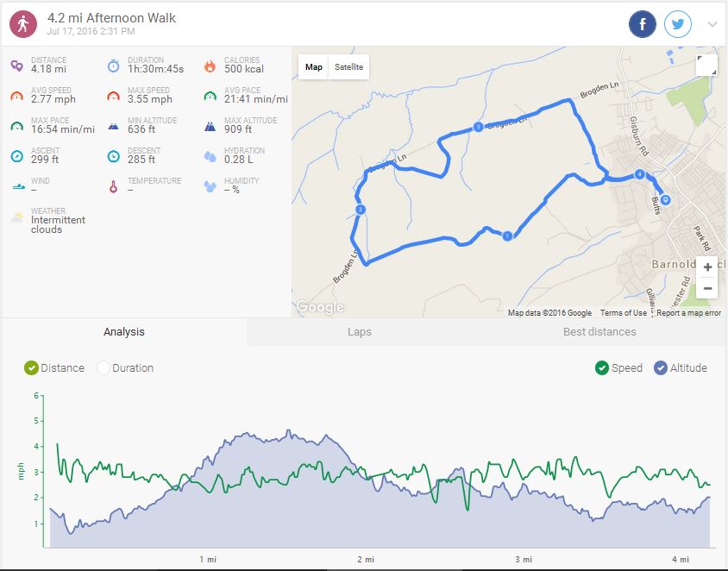728x571 pixels.
Task: Expand the workout options chevron
Action: (x=712, y=24)
